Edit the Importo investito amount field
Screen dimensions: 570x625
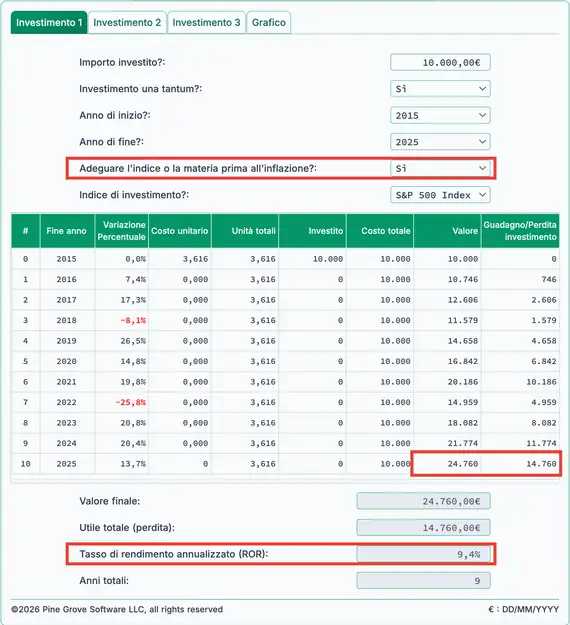click(x=440, y=63)
